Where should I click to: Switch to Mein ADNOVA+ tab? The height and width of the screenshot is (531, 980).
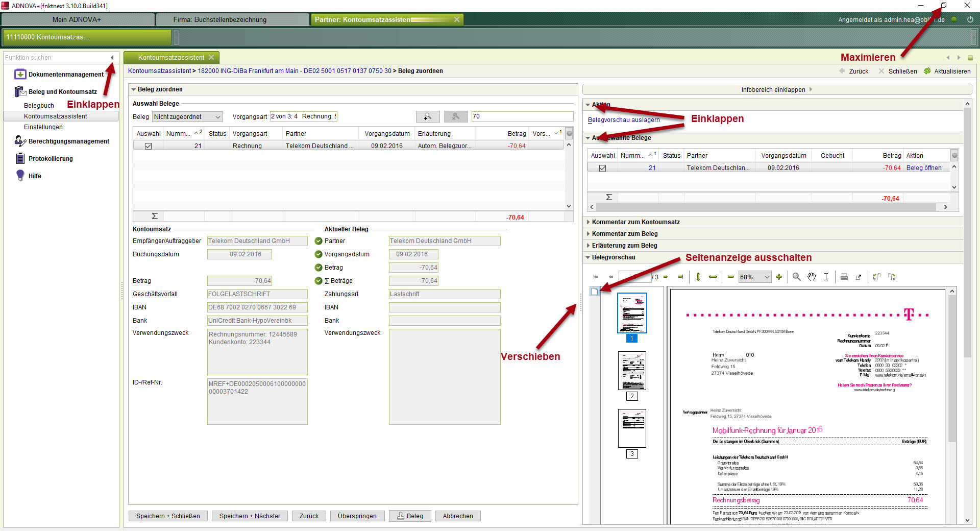pyautogui.click(x=77, y=19)
